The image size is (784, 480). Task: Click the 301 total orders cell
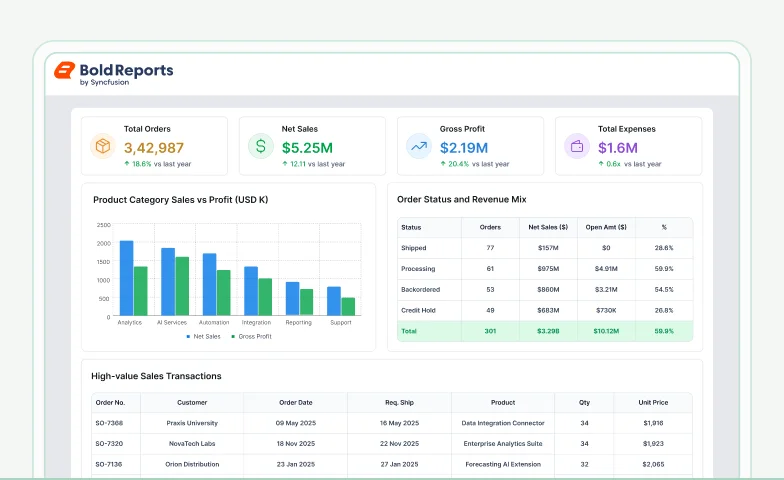490,331
